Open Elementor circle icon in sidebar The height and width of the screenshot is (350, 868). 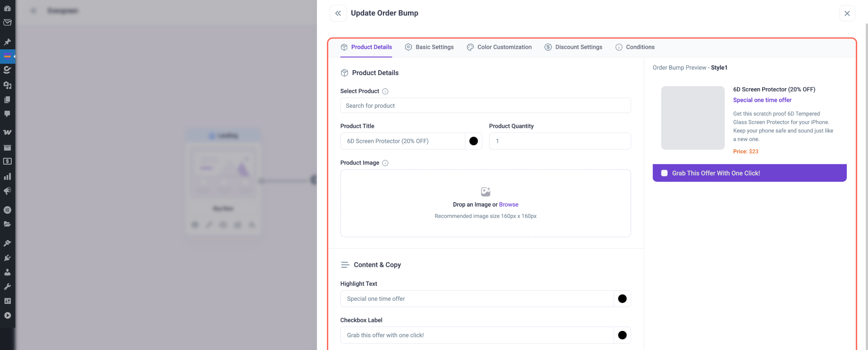click(7, 210)
